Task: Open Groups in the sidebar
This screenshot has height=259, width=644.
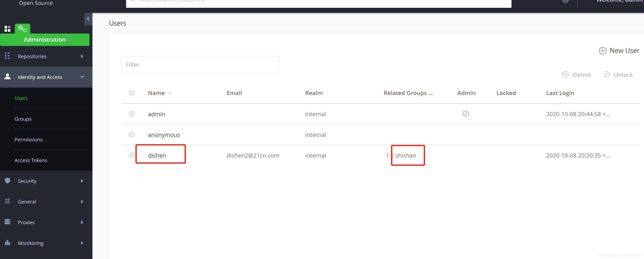Action: 23,119
